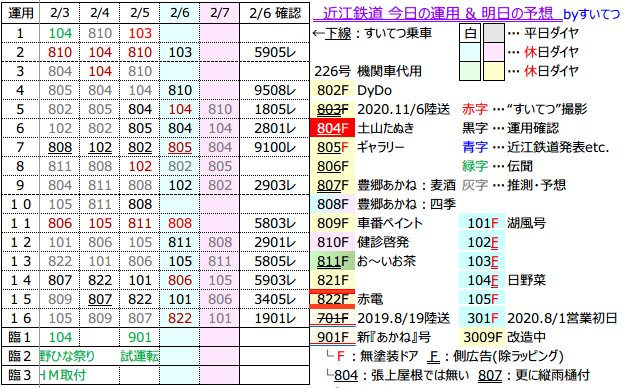The height and width of the screenshot is (388, 629).
Task: Select the 103F train label
Action: (x=483, y=262)
